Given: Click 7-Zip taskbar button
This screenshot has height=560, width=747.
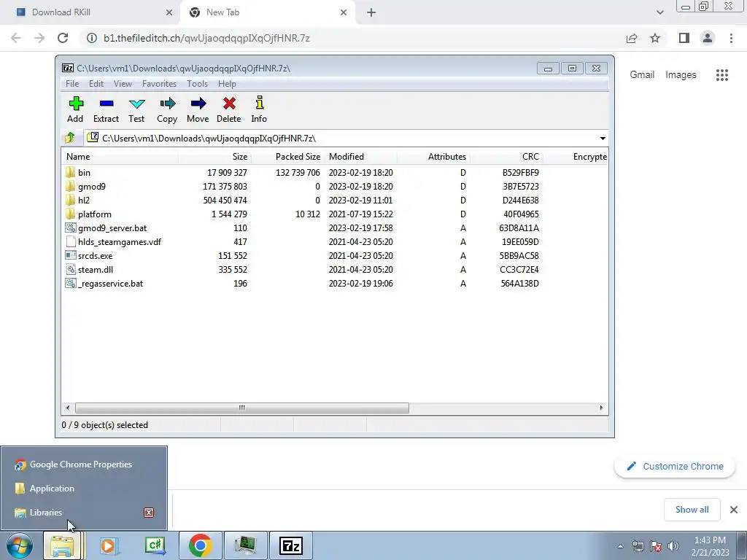Looking at the screenshot, I should [x=291, y=545].
